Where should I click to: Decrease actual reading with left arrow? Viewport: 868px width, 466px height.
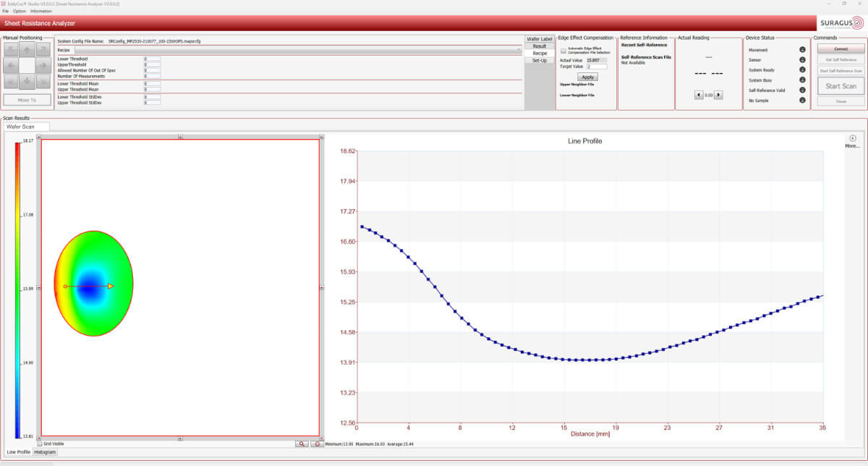pyautogui.click(x=698, y=95)
